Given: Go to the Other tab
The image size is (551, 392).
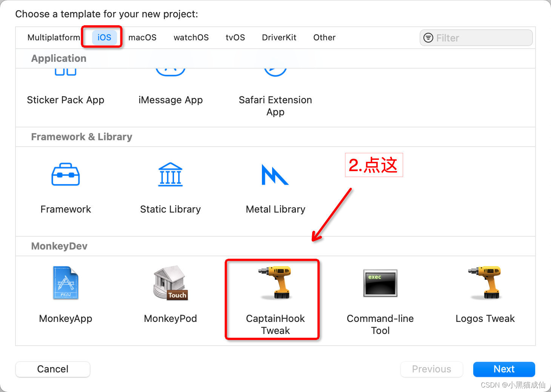Looking at the screenshot, I should click(324, 37).
